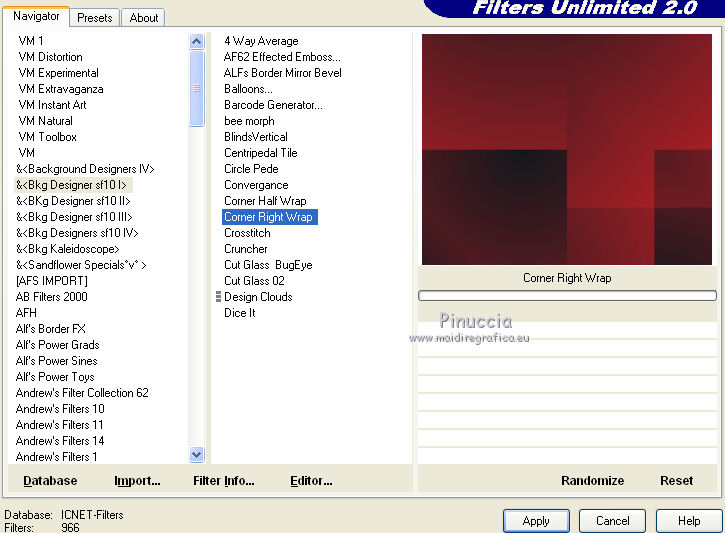Select &<Bkg Kaleidoscope> category
The width and height of the screenshot is (725, 533).
pos(68,249)
